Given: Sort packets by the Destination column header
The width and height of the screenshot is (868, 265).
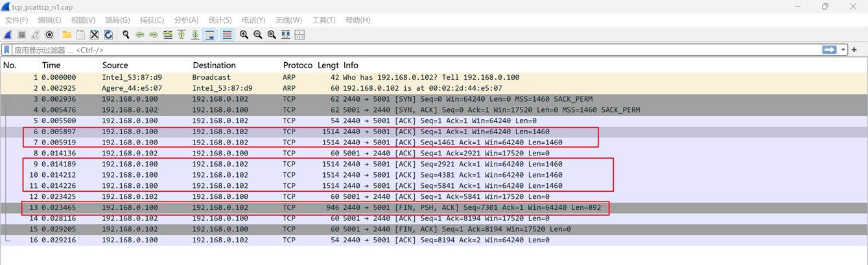Looking at the screenshot, I should (x=235, y=65).
